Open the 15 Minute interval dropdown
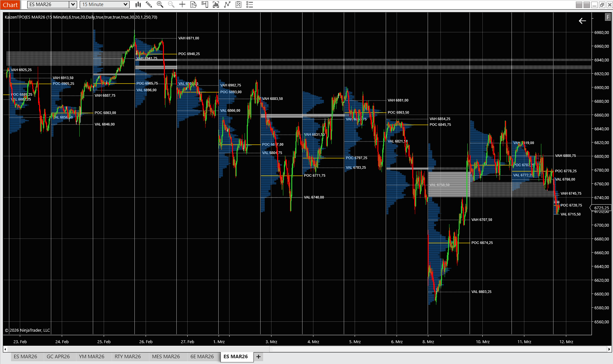613x364 pixels. [125, 4]
